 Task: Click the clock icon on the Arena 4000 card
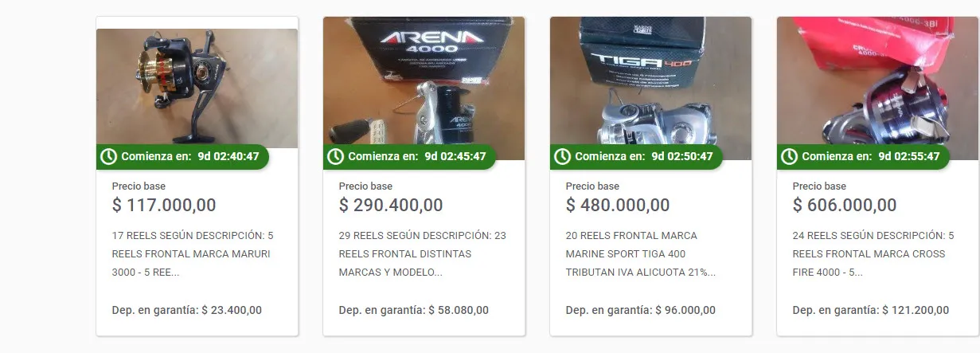pos(335,156)
